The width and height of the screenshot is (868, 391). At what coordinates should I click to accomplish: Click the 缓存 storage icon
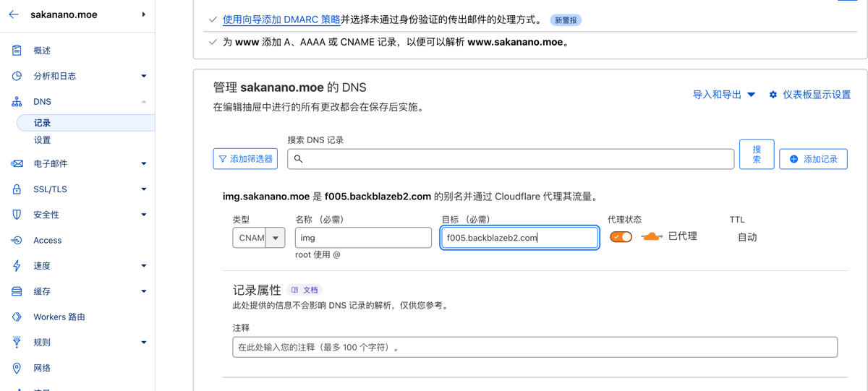point(17,291)
